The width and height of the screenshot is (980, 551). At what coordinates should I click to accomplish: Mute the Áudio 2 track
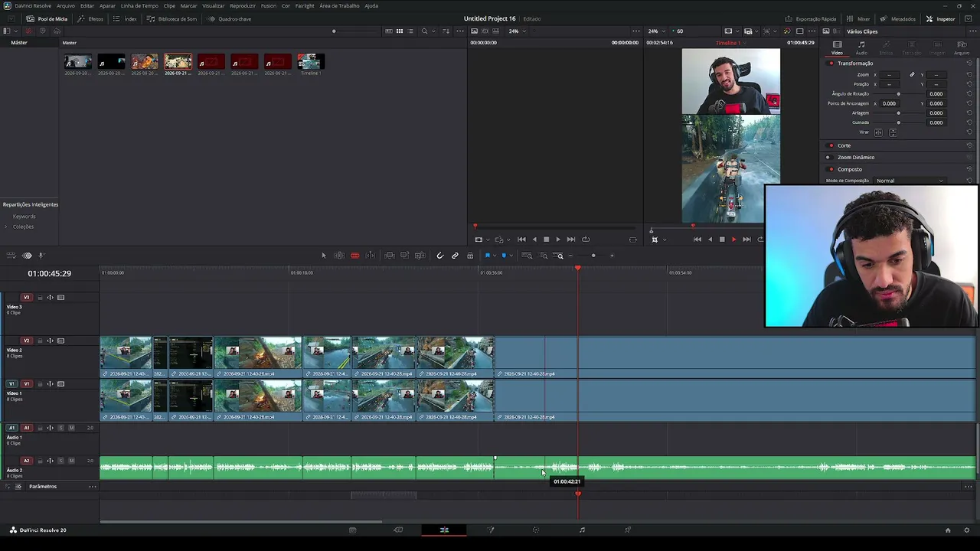(71, 461)
